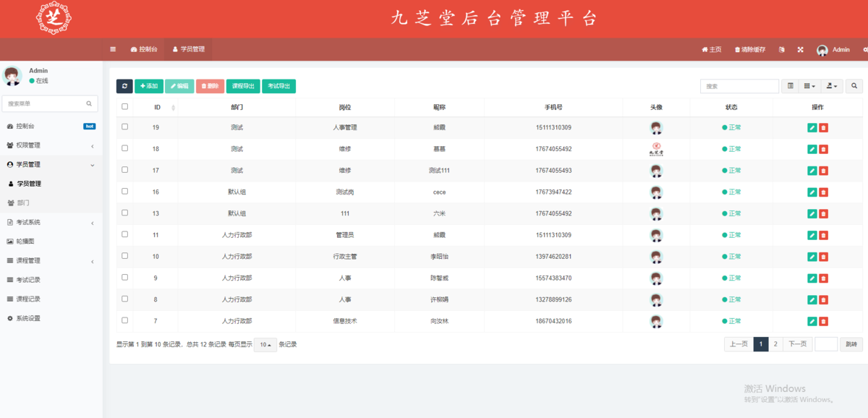Tick the checkbox for row ID 18
This screenshot has height=418, width=868.
pos(125,148)
